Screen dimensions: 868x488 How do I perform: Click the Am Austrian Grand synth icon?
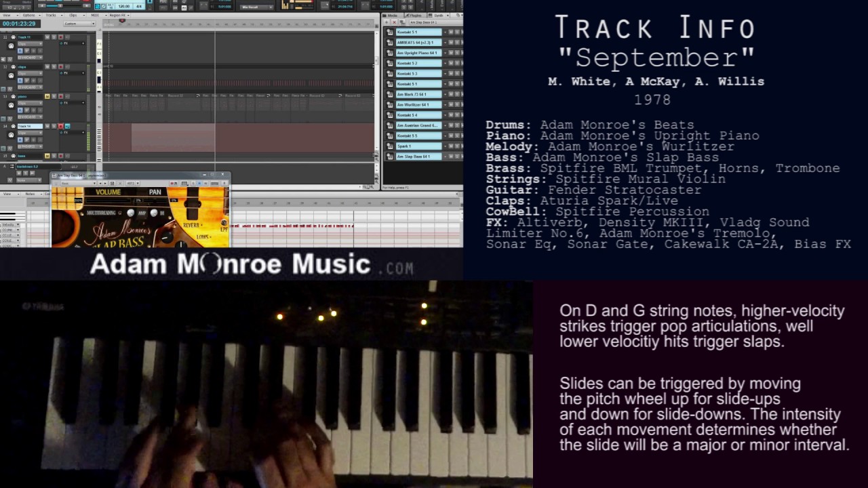point(390,125)
